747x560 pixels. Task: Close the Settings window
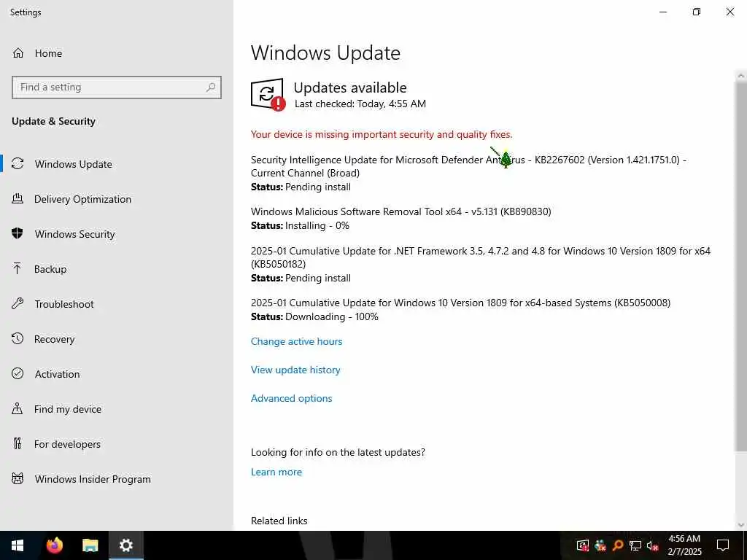point(729,12)
